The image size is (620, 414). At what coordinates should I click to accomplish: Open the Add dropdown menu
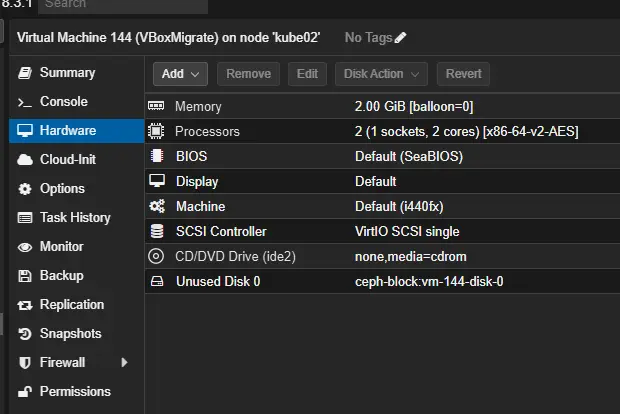[180, 73]
